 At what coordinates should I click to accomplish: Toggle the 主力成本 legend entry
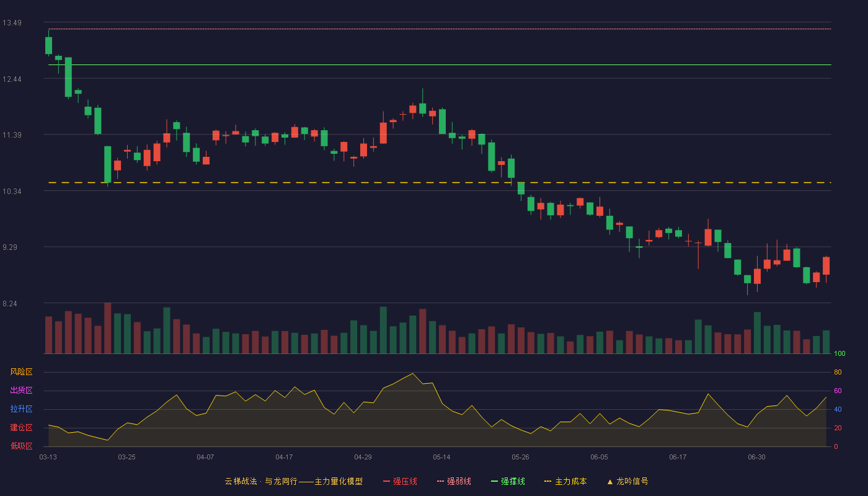(x=565, y=481)
